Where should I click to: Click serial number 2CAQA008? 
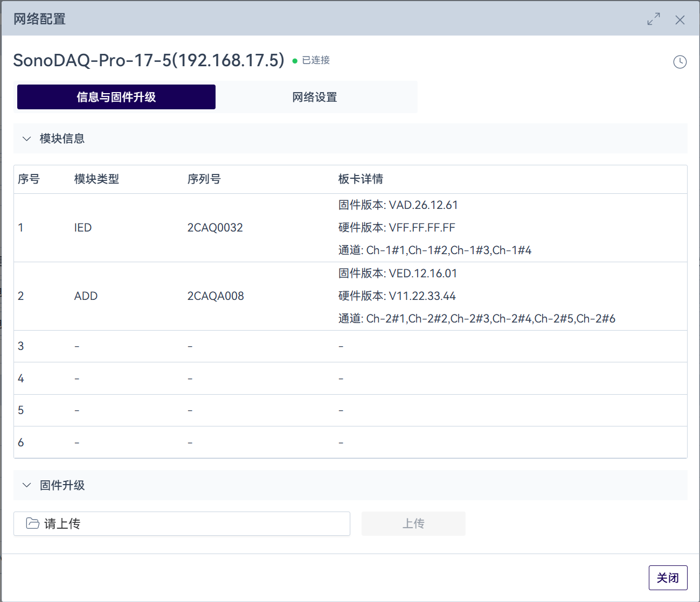point(216,296)
